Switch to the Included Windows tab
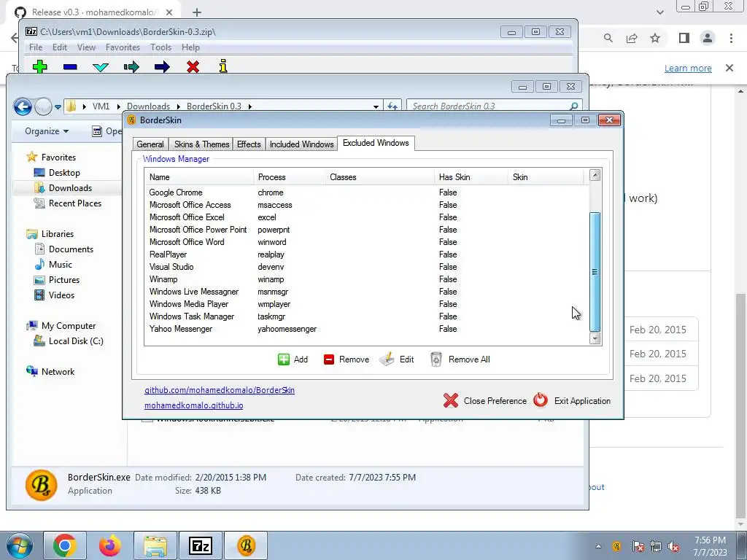Viewport: 747px width, 560px height. click(x=301, y=144)
